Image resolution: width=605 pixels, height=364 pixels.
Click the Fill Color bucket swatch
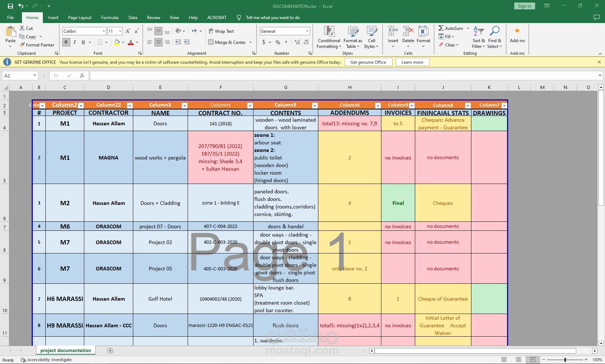coord(117,42)
